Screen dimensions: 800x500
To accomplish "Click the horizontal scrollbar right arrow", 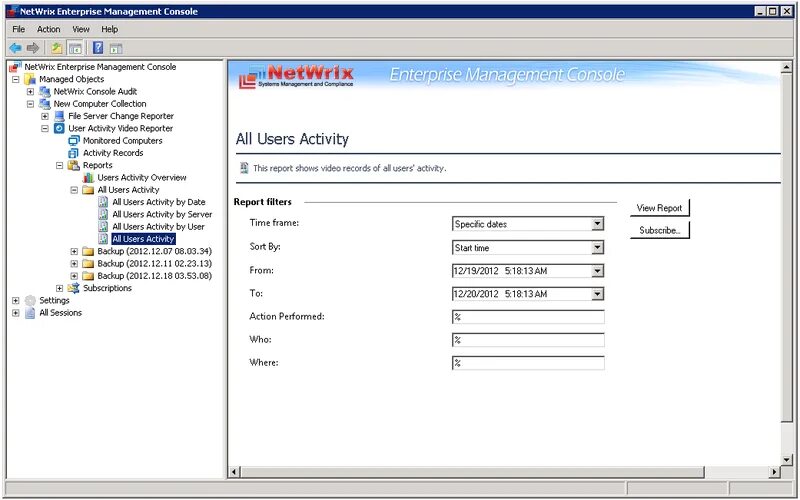I will tap(774, 472).
